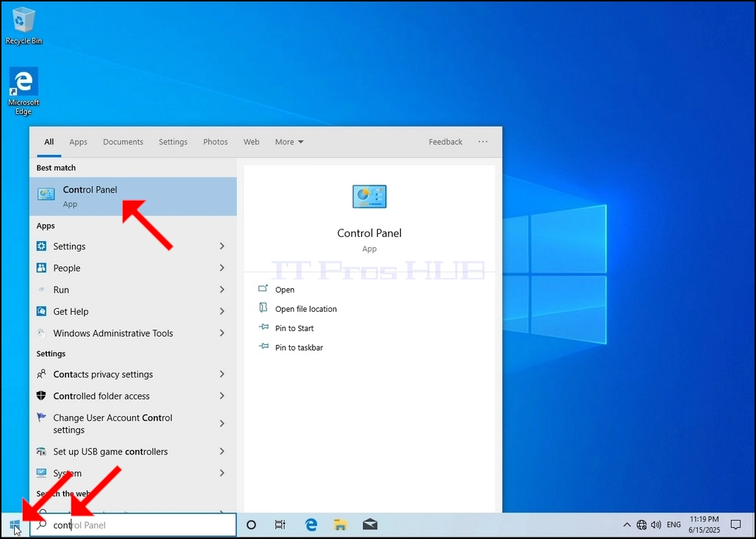Click the Run app icon
Viewport: 756px width, 539px height.
[41, 289]
